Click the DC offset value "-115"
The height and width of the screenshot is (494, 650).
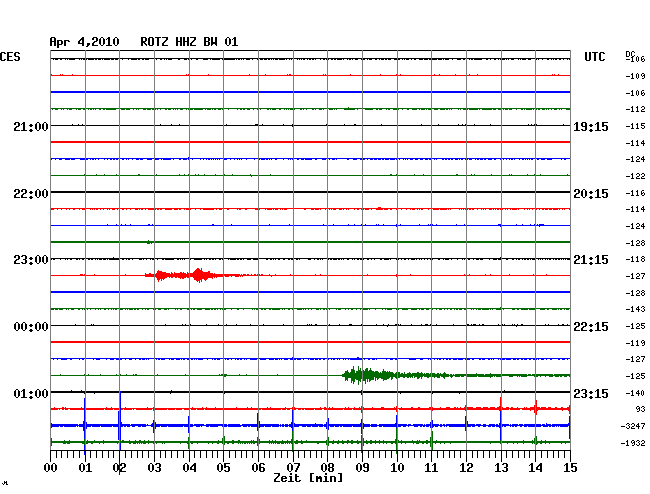(x=635, y=126)
